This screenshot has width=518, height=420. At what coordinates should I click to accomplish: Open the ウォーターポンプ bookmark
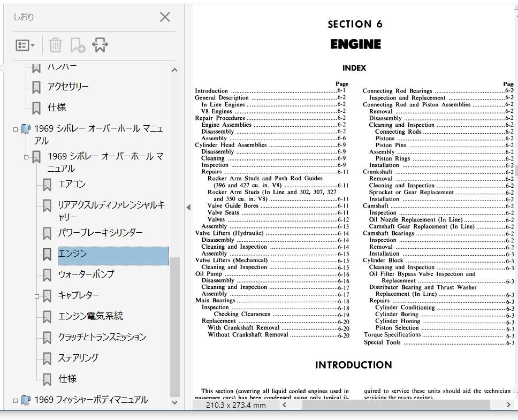(x=86, y=274)
